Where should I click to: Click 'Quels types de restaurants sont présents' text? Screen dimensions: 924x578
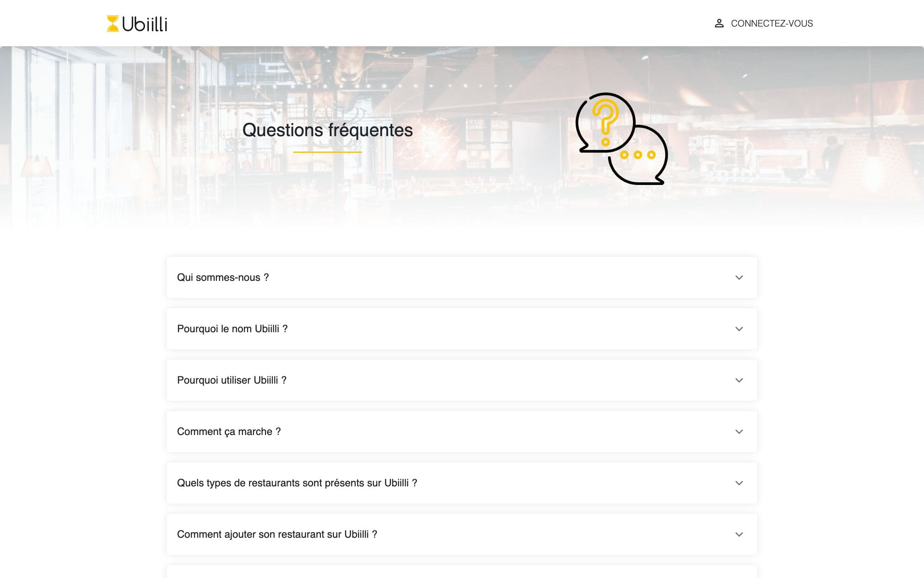point(297,483)
